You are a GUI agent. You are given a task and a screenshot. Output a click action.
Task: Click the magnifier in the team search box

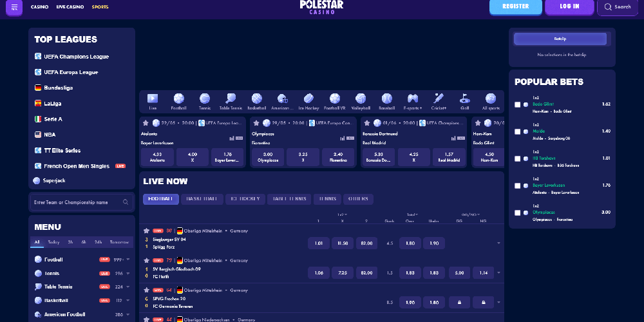point(126,202)
